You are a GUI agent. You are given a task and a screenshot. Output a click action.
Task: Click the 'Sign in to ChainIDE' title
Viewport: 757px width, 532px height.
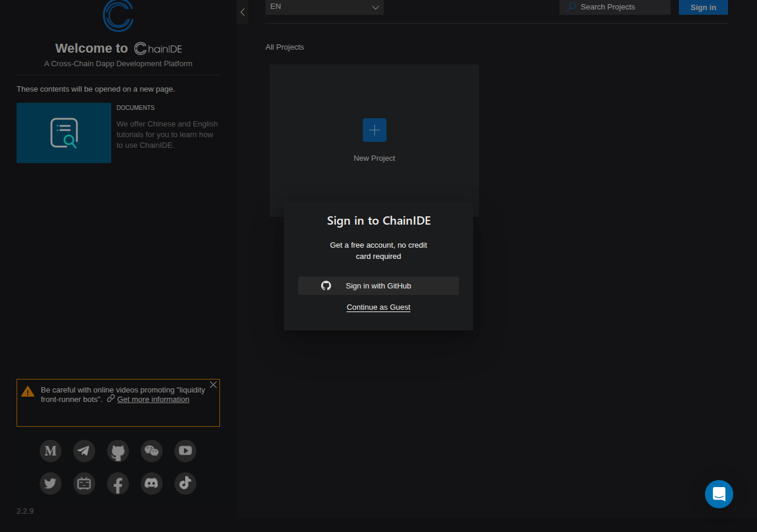tap(378, 221)
